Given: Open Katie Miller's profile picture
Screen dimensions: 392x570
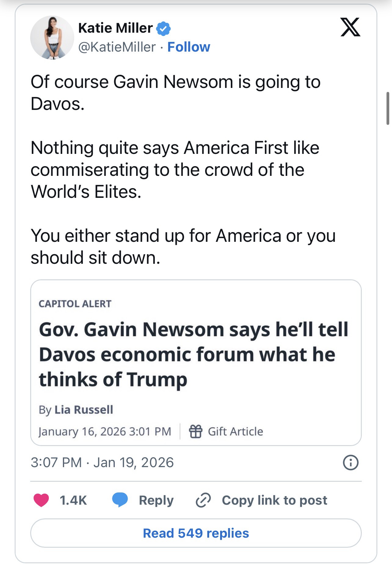Looking at the screenshot, I should [52, 38].
